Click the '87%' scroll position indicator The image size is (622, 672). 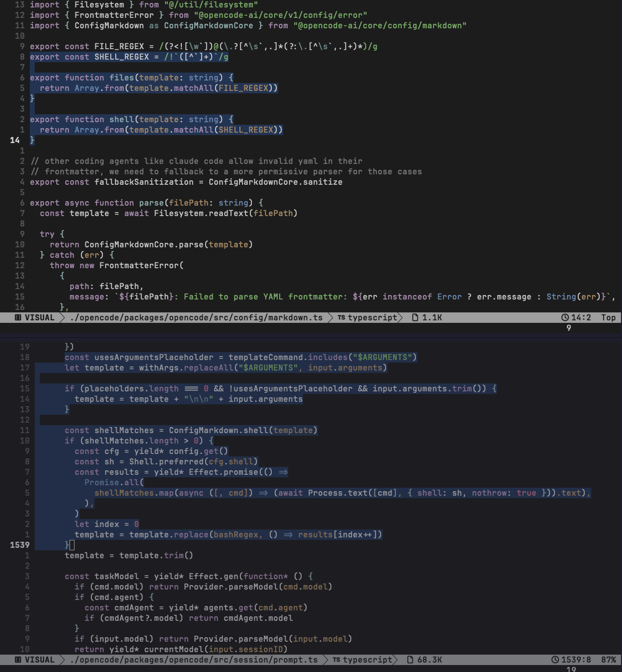pos(609,660)
